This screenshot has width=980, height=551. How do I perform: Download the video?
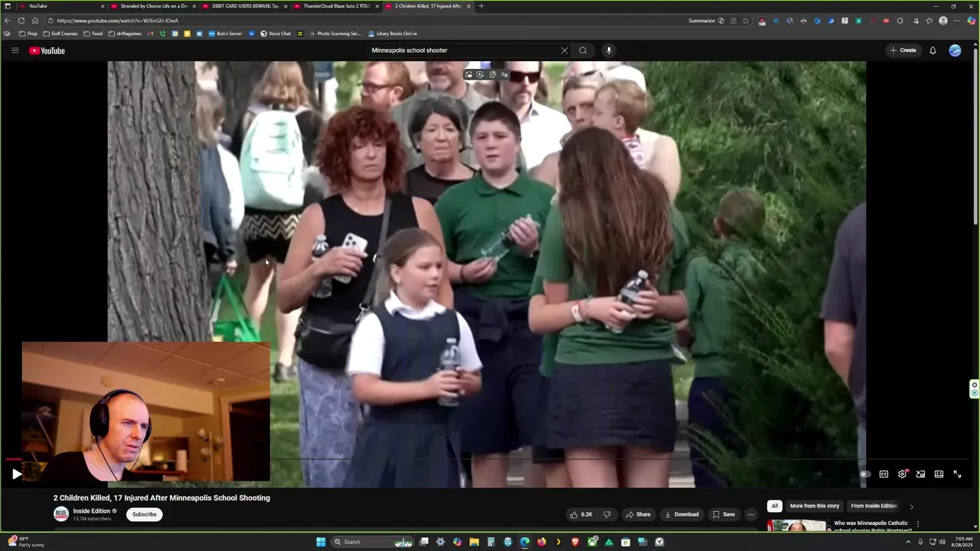click(681, 514)
